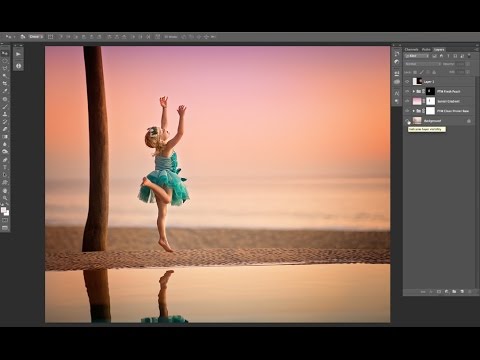Switch to the Paths tab
This screenshot has height=360, width=480.
pyautogui.click(x=426, y=49)
